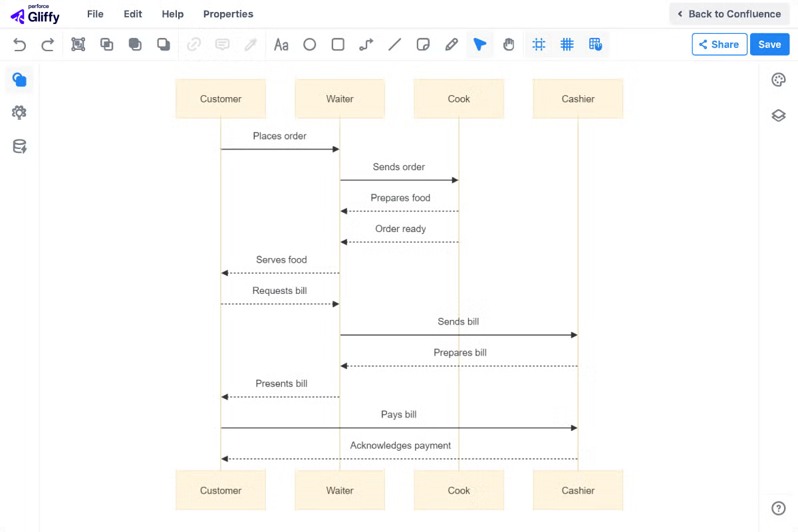Viewport: 798px width, 532px height.
Task: Open the Help menu
Action: pyautogui.click(x=173, y=14)
